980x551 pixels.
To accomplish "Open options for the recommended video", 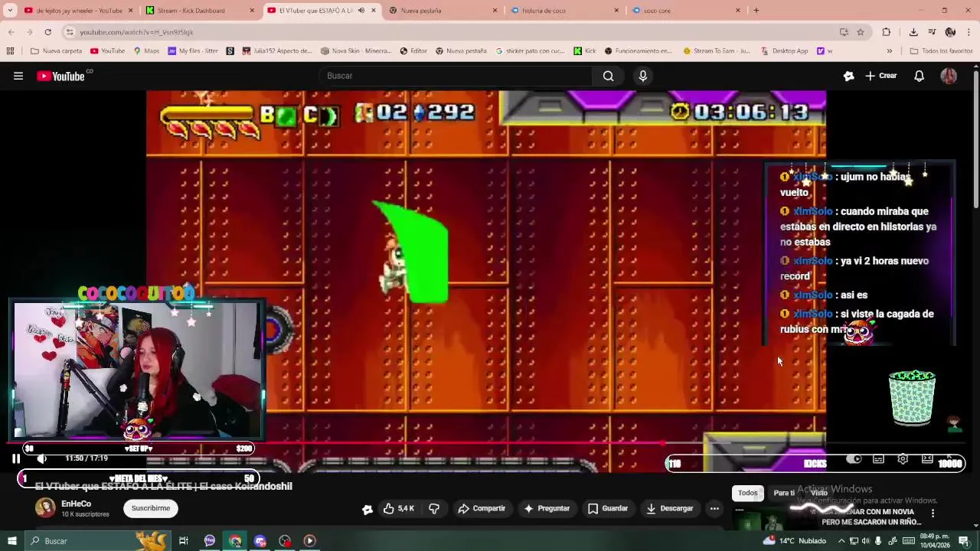I will pyautogui.click(x=933, y=513).
